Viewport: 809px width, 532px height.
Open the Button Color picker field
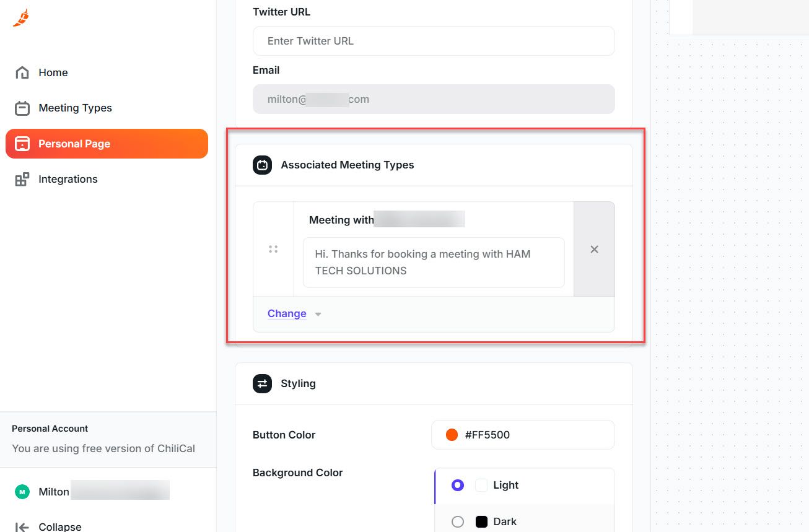(522, 434)
